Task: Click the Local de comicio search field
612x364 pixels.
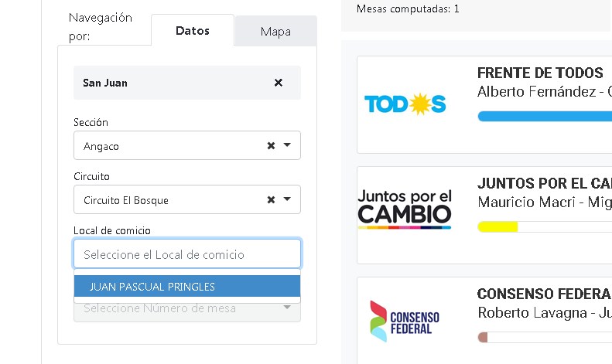Action: [186, 254]
